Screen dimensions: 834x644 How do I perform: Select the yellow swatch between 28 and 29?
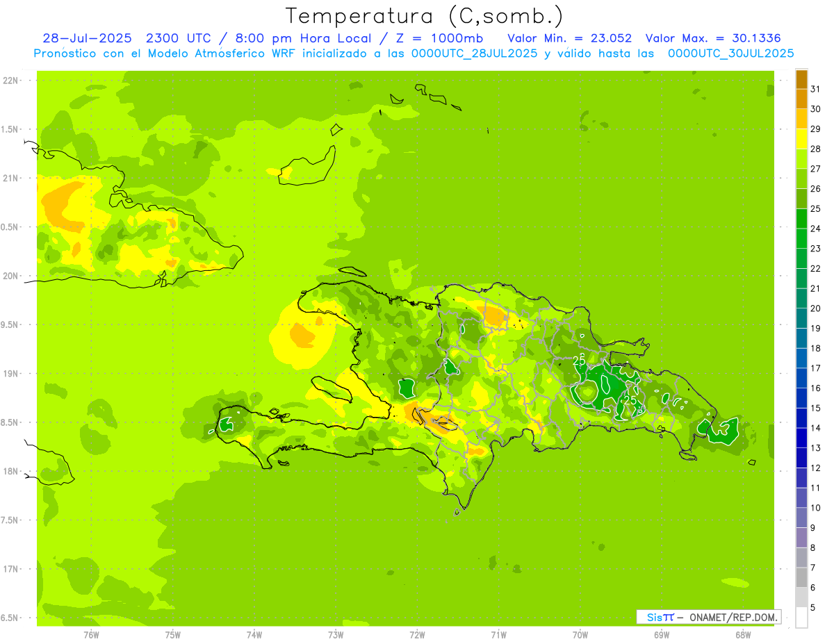point(801,139)
